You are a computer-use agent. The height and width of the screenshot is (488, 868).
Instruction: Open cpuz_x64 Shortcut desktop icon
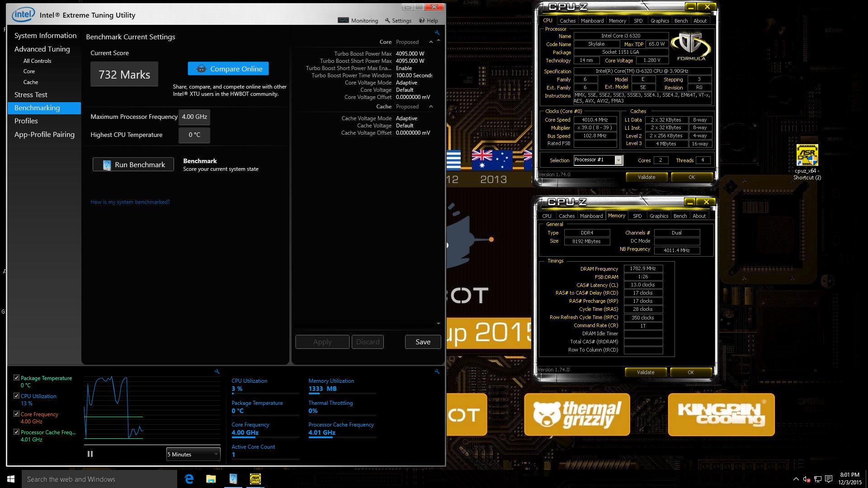pyautogui.click(x=807, y=162)
